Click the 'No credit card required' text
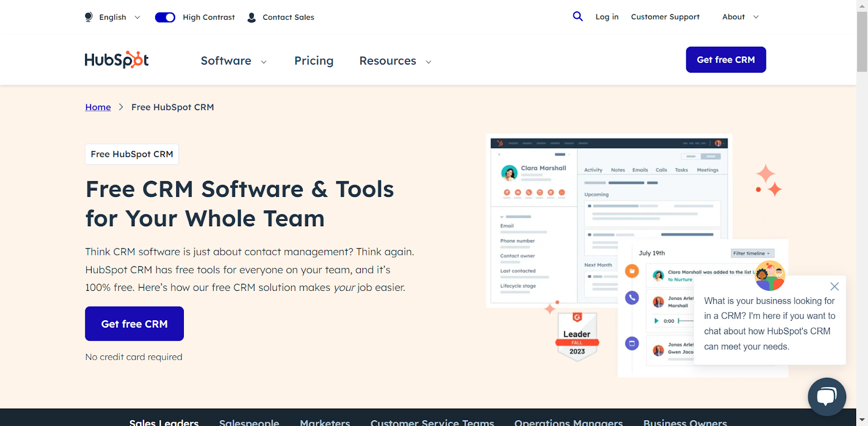Viewport: 868px width, 426px height. (x=134, y=357)
